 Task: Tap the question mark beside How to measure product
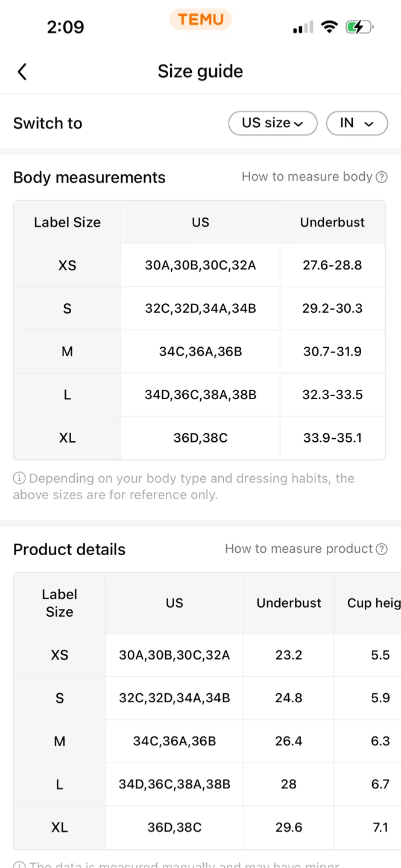point(381,549)
